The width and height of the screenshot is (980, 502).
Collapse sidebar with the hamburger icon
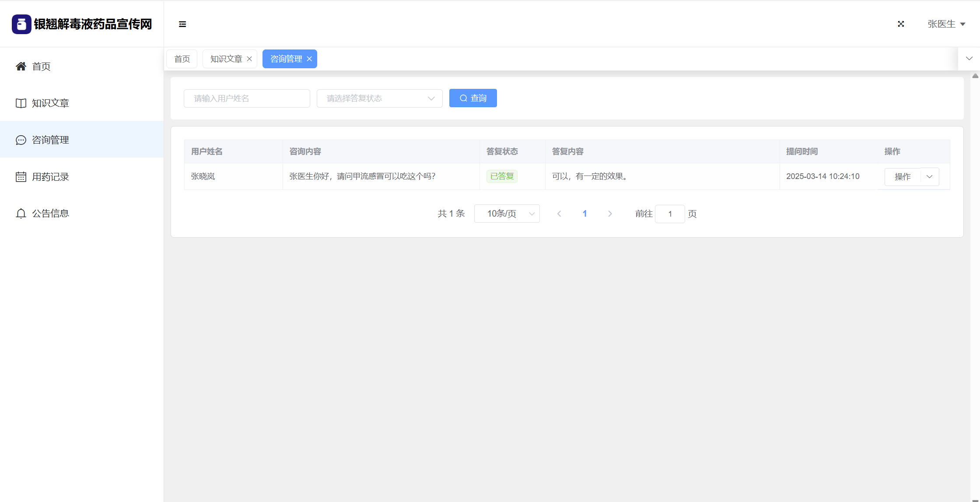(182, 24)
